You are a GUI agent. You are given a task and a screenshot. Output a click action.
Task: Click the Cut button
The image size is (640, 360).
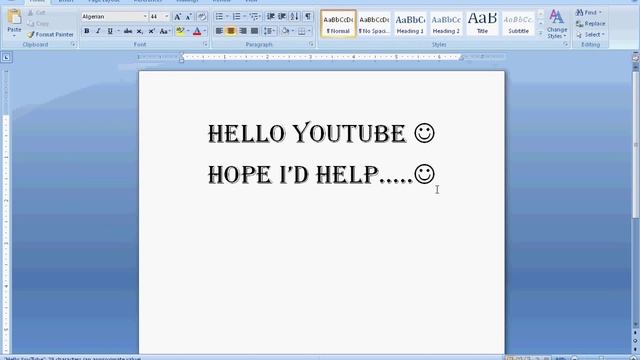coord(36,13)
